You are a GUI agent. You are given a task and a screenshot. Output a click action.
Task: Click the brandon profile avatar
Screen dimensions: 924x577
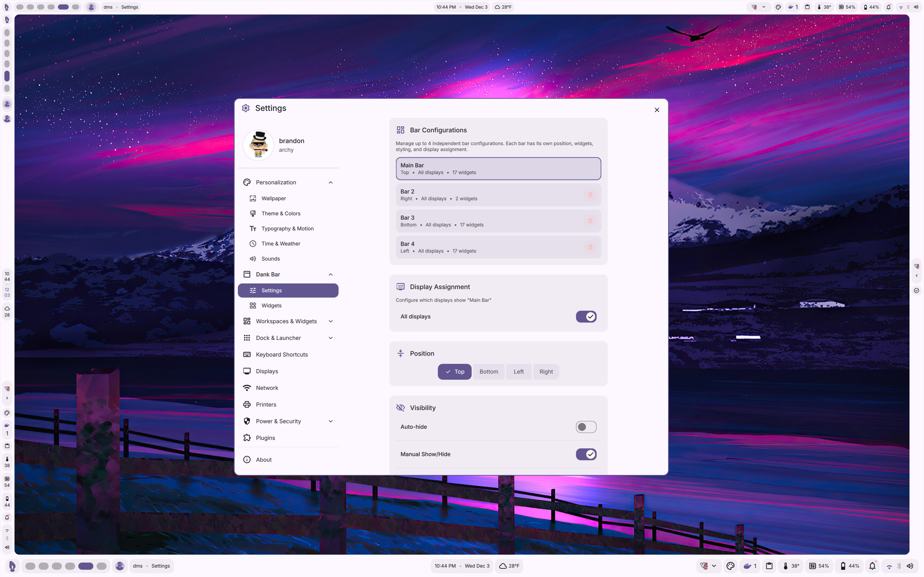coord(258,145)
